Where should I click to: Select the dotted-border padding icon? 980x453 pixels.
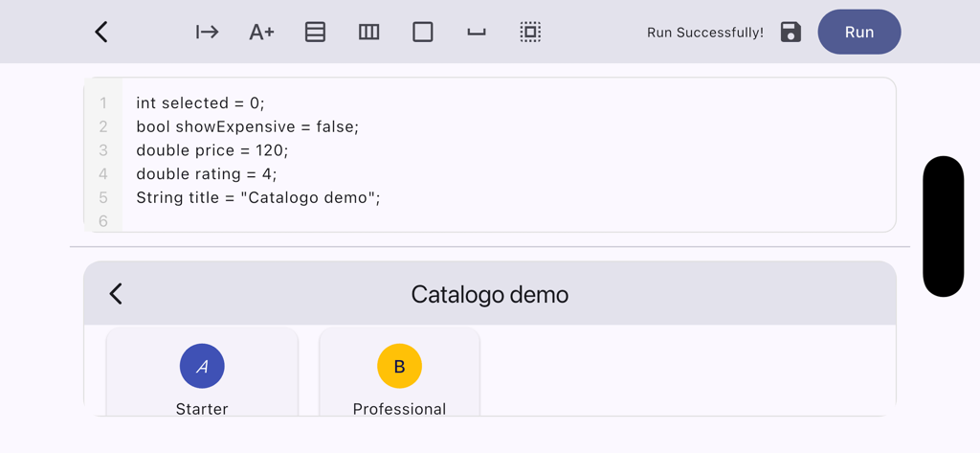[x=530, y=32]
